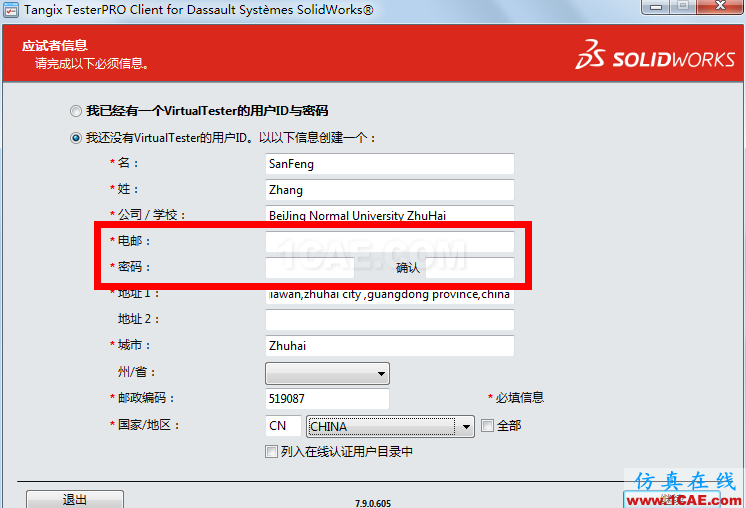Viewport: 746px width, 508px height.
Task: Open the state/province (州/省) dropdown
Action: click(327, 373)
